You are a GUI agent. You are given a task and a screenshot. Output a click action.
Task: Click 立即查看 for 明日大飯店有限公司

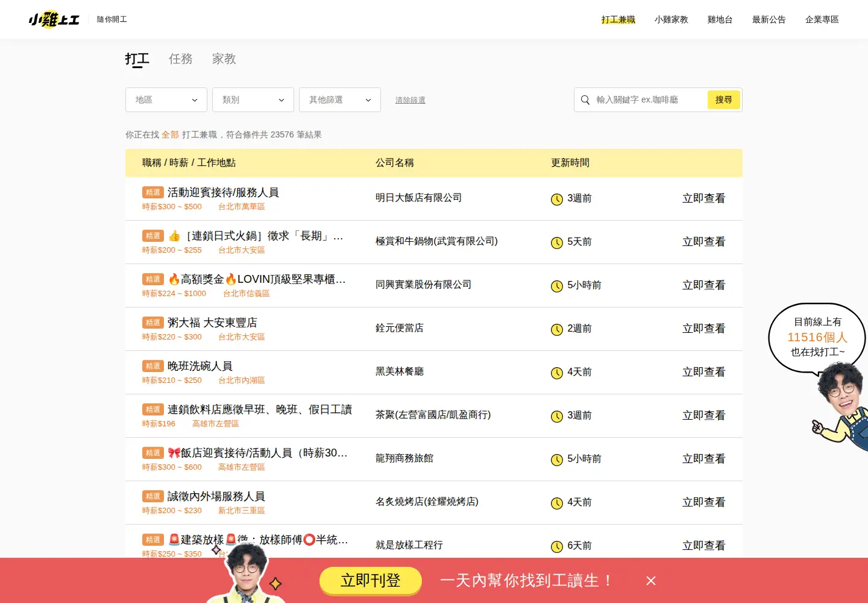coord(703,198)
